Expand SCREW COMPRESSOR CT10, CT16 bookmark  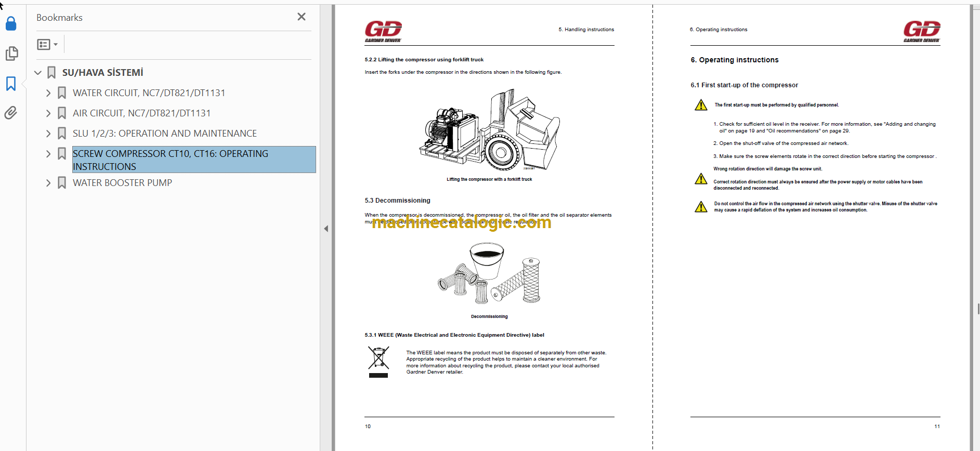(48, 154)
